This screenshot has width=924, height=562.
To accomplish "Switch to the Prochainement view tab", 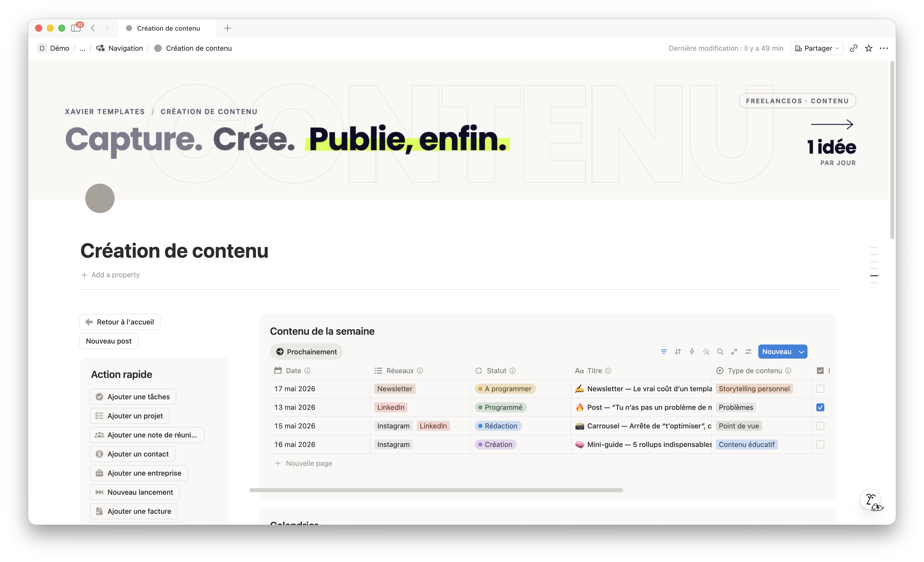I will (306, 352).
